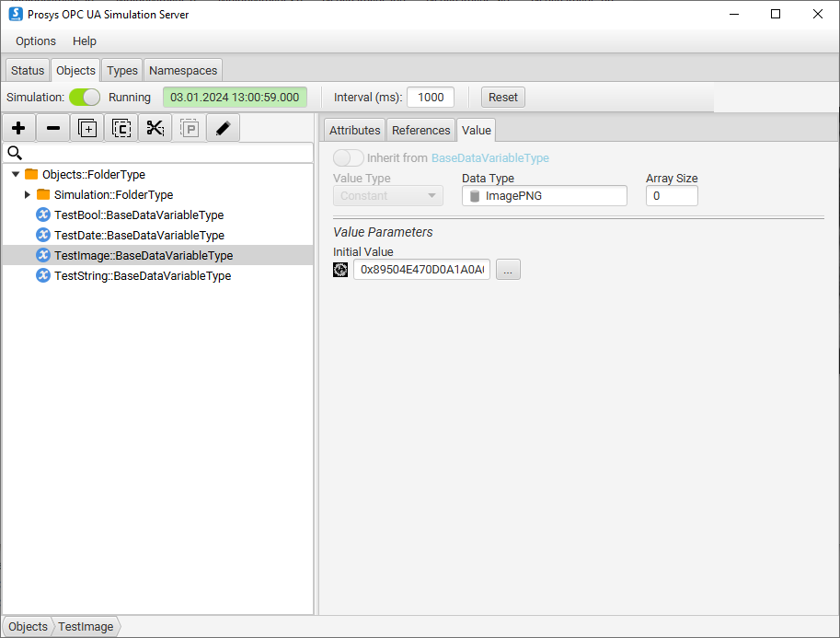Viewport: 840px width, 638px height.
Task: Click the duplicate node icon
Action: click(87, 128)
